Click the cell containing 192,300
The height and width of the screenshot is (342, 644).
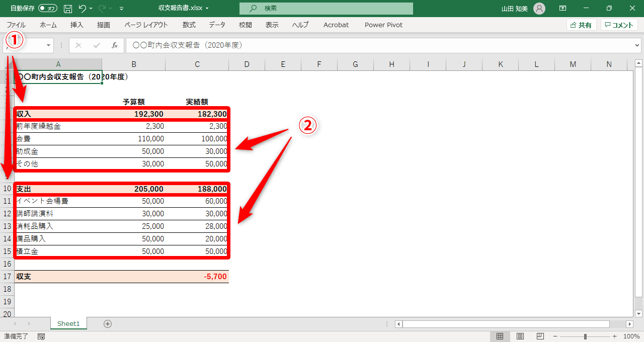[x=134, y=114]
